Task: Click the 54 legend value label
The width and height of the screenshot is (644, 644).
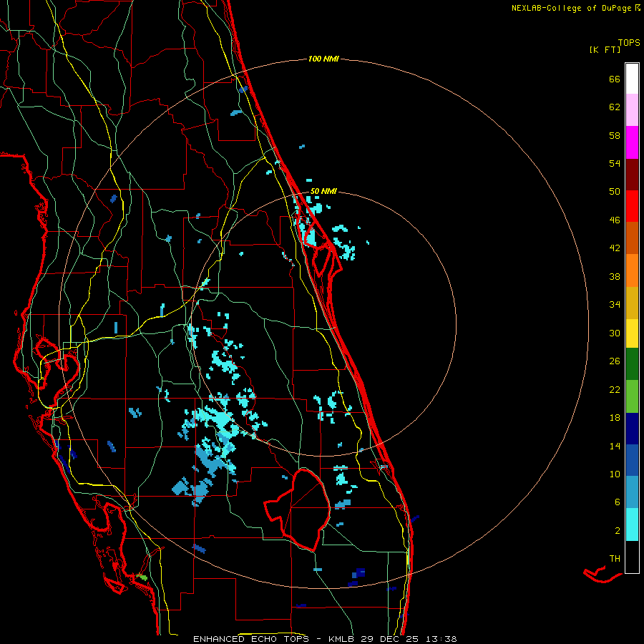Action: (x=615, y=163)
